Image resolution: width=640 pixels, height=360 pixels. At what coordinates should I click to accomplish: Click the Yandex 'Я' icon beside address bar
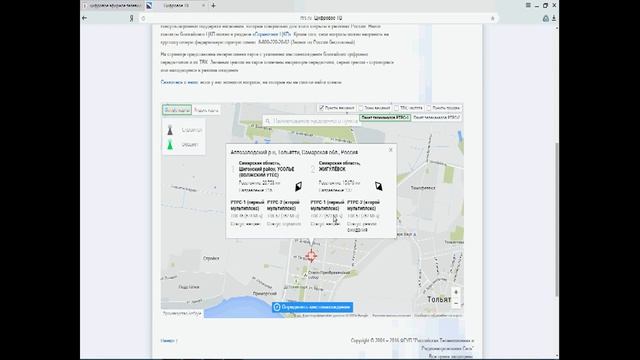click(131, 18)
